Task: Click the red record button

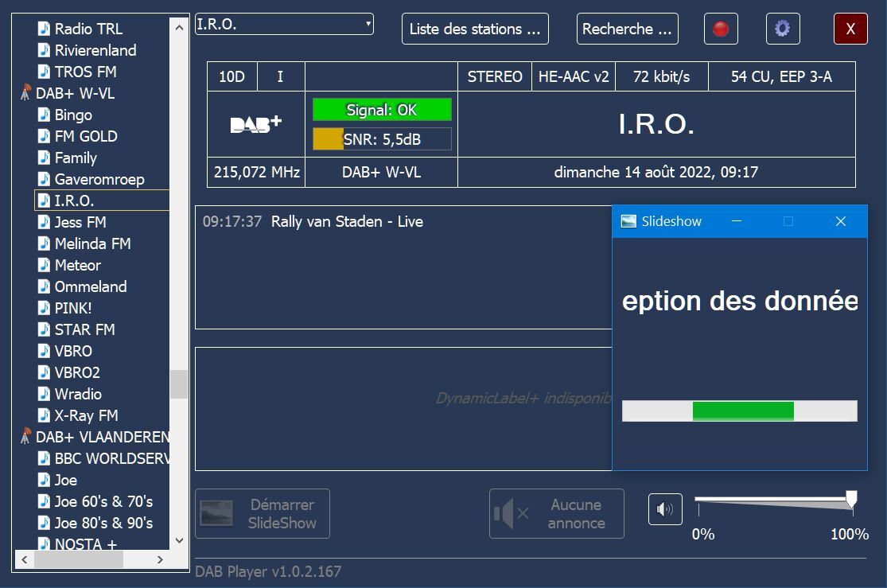Action: [x=721, y=29]
